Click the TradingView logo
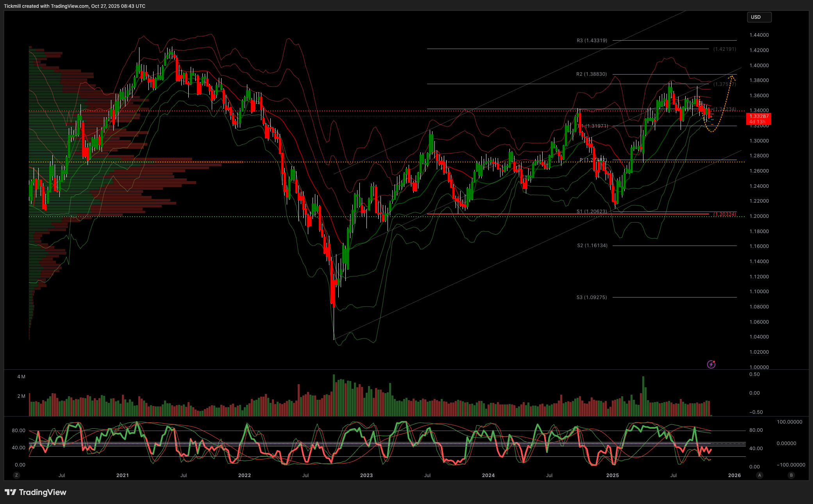813x504 pixels. coord(36,492)
